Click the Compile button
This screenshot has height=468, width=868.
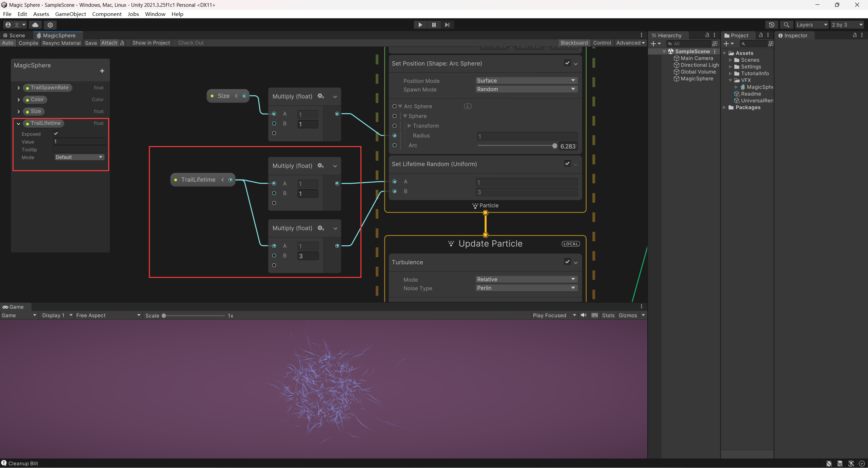(x=28, y=43)
